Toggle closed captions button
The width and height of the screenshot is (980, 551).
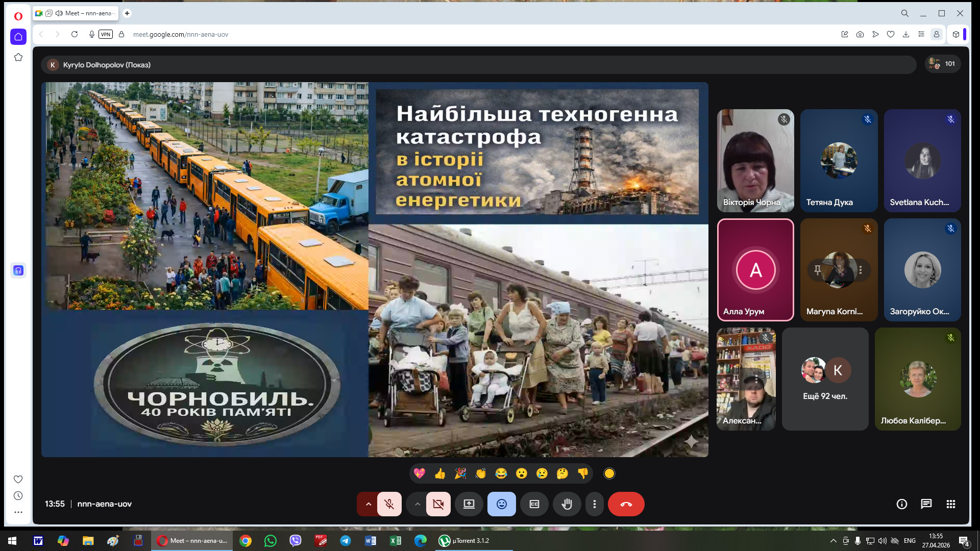point(534,504)
